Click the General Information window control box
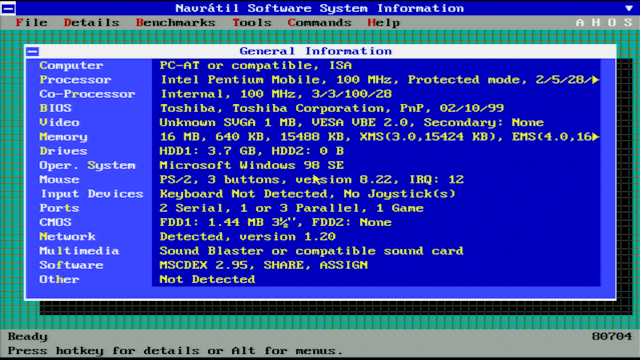 [x=33, y=51]
